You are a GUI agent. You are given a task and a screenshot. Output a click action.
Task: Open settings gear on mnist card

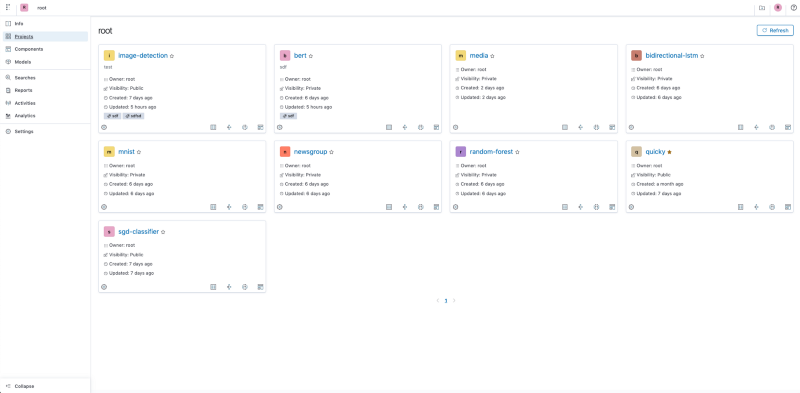click(104, 207)
